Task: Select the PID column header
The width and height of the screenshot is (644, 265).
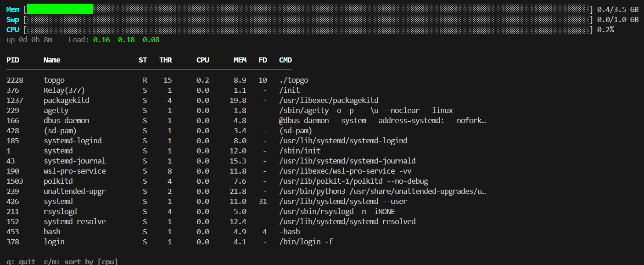Action: (13, 60)
